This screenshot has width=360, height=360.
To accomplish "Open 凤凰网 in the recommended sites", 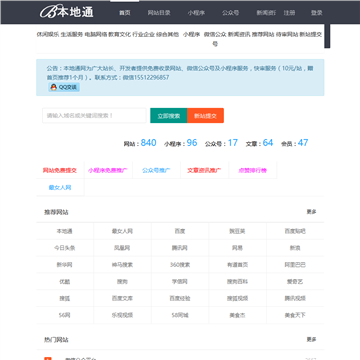I will coord(122,248).
